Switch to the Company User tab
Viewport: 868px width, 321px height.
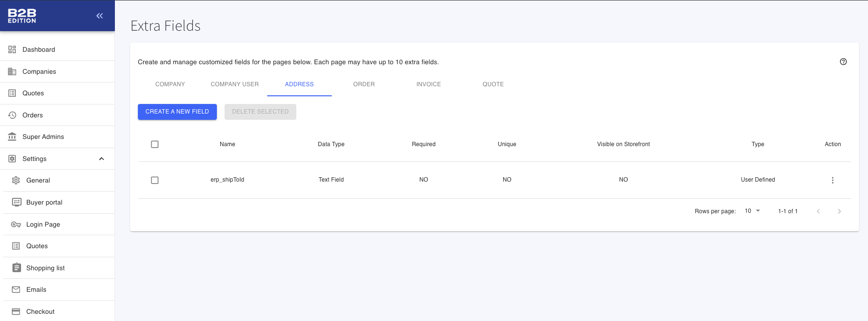pos(235,84)
